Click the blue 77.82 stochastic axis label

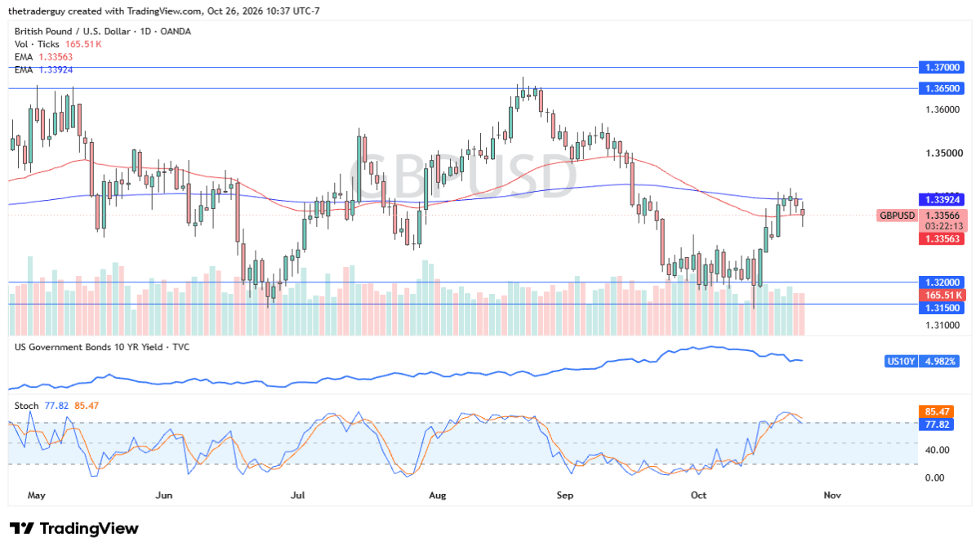[x=936, y=425]
